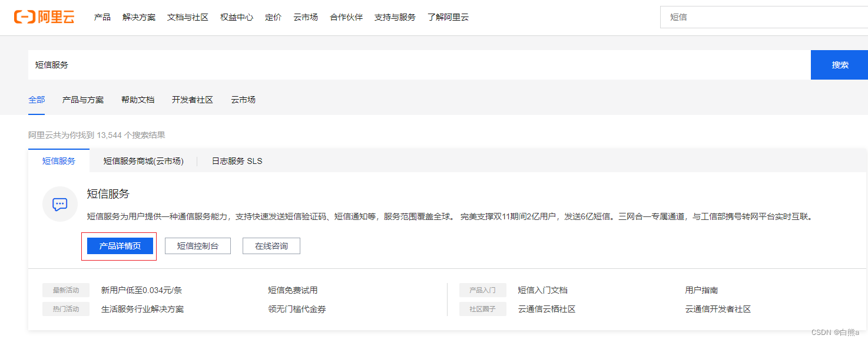The image size is (868, 342).
Task: Open the 云通信开发者社区 link
Action: [x=718, y=309]
